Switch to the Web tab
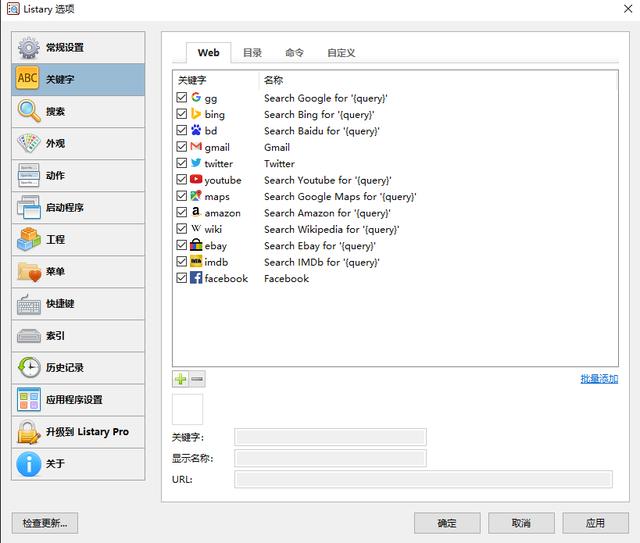Viewport: 640px width, 543px height. (x=209, y=53)
